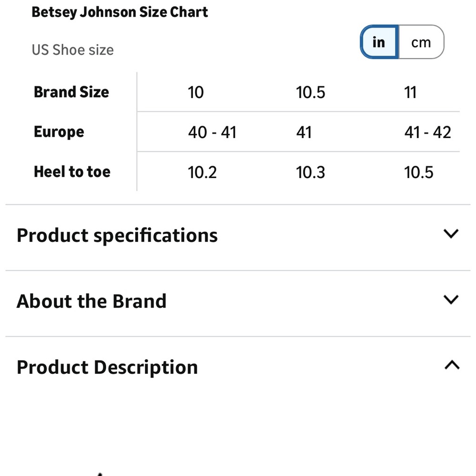The image size is (476, 476).
Task: Select brand size 10 column
Action: click(x=196, y=92)
